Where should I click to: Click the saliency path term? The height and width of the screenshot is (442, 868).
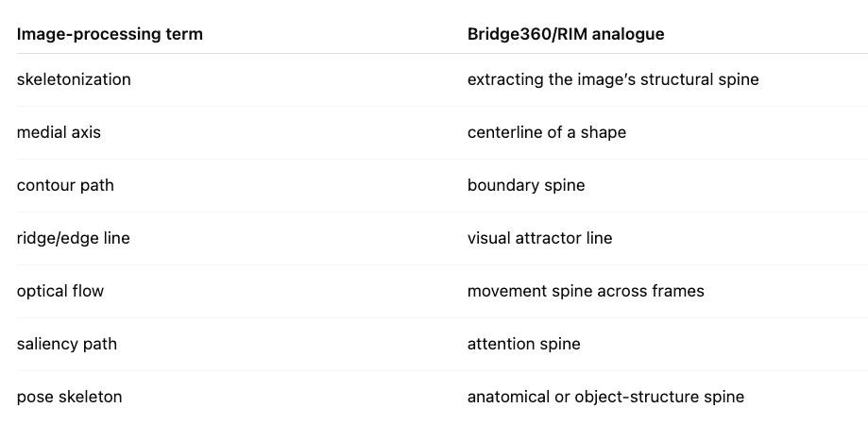click(x=67, y=344)
